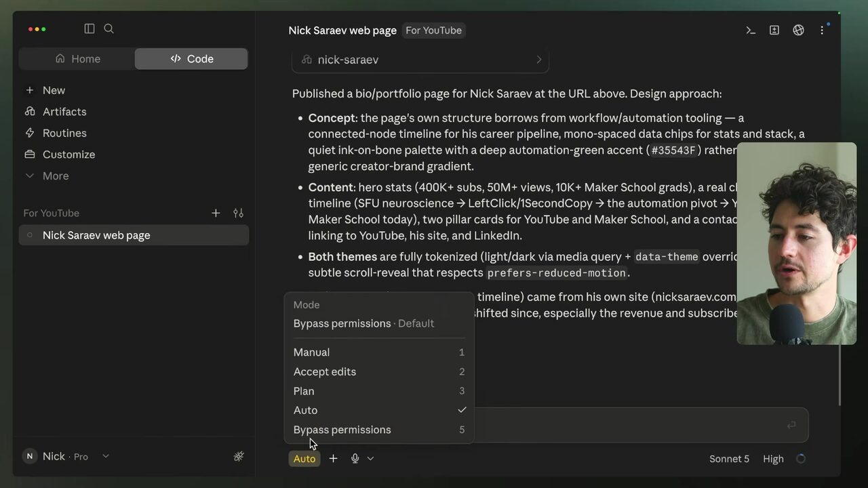868x488 pixels.
Task: Toggle the sidebar panel icon
Action: [x=90, y=28]
